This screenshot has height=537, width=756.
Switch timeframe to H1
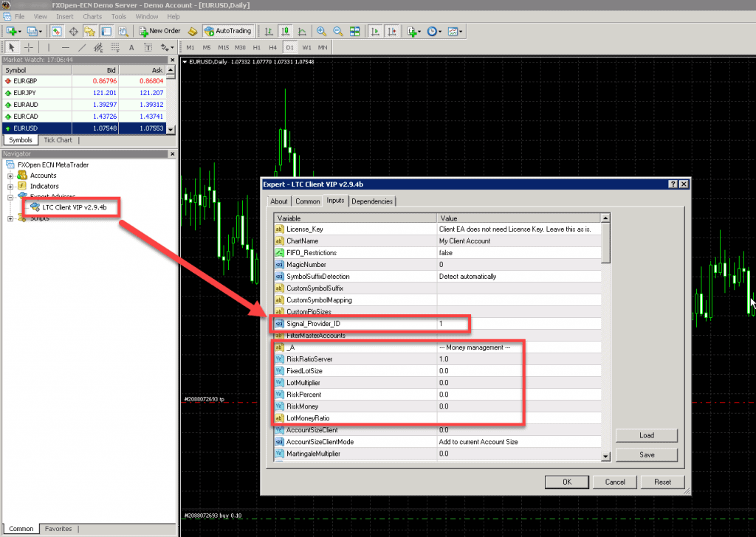tap(256, 48)
